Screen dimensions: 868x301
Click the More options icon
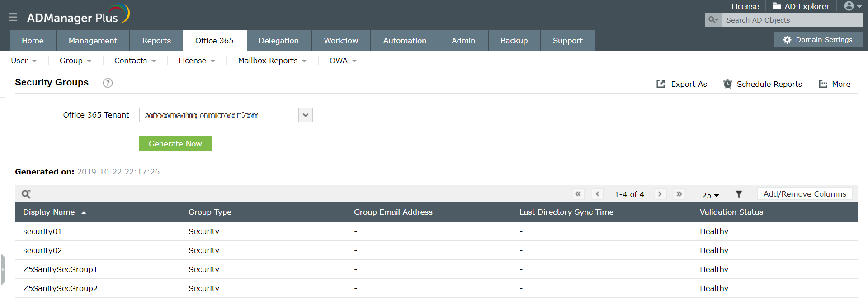pos(823,84)
